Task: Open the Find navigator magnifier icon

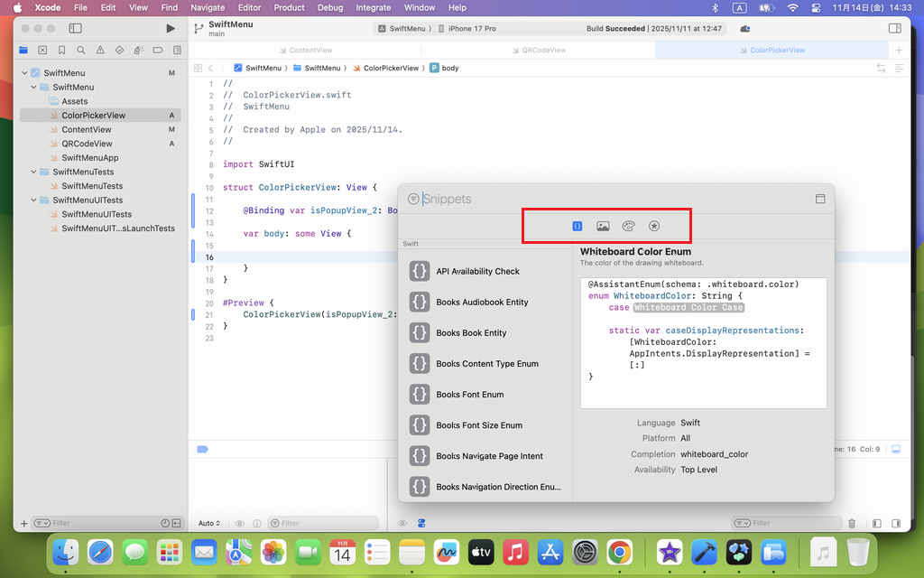Action: pos(81,51)
